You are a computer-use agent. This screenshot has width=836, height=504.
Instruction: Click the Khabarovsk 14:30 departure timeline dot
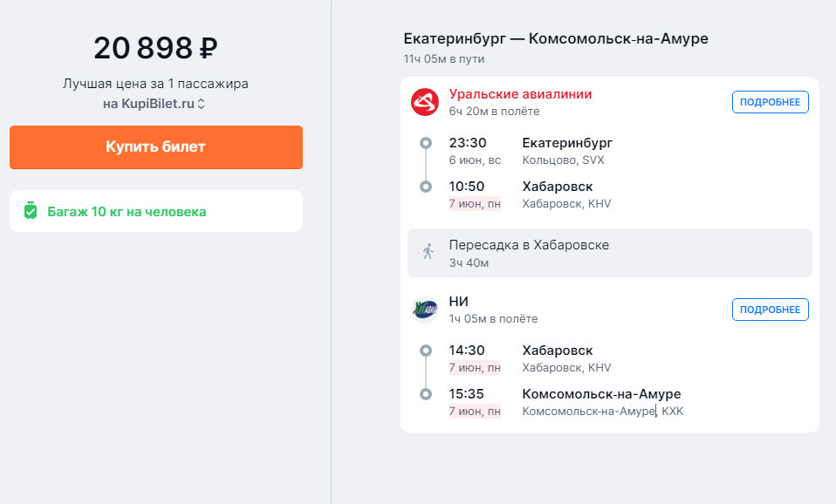pyautogui.click(x=425, y=351)
